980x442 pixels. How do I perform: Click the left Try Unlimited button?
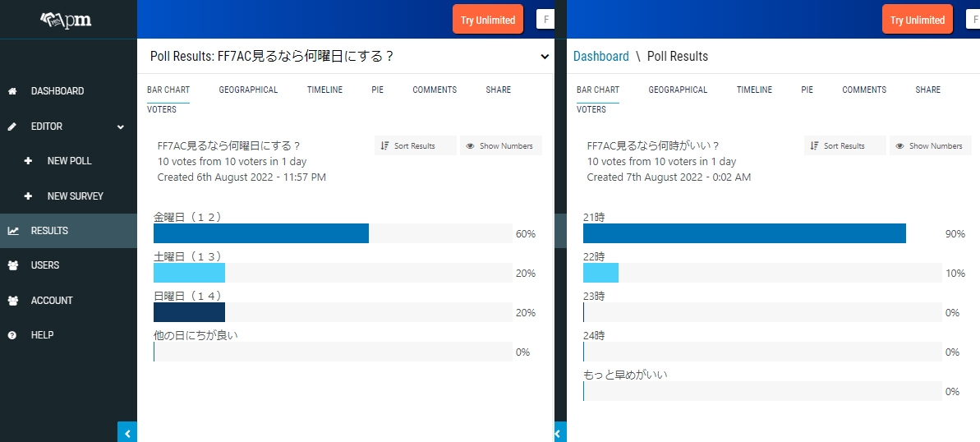pyautogui.click(x=488, y=20)
